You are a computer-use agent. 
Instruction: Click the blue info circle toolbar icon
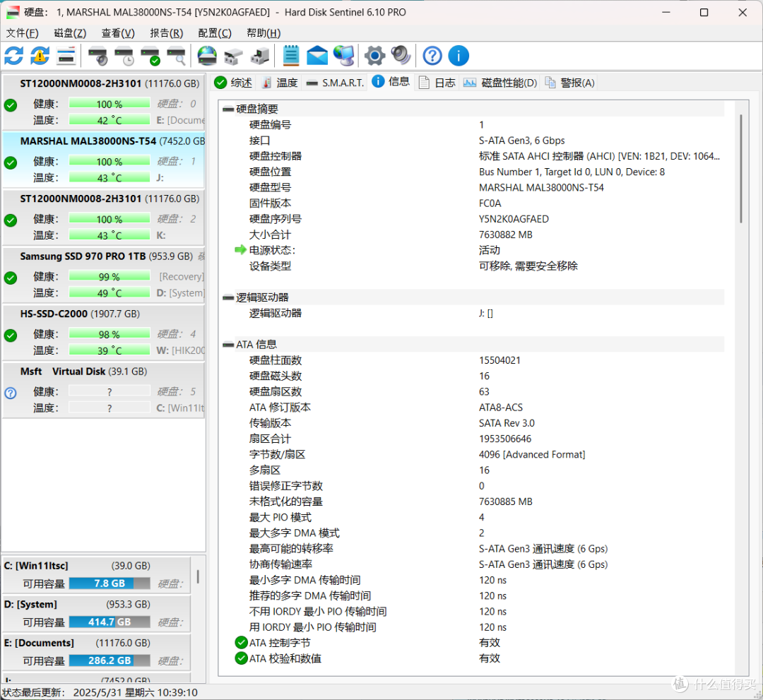pyautogui.click(x=459, y=56)
